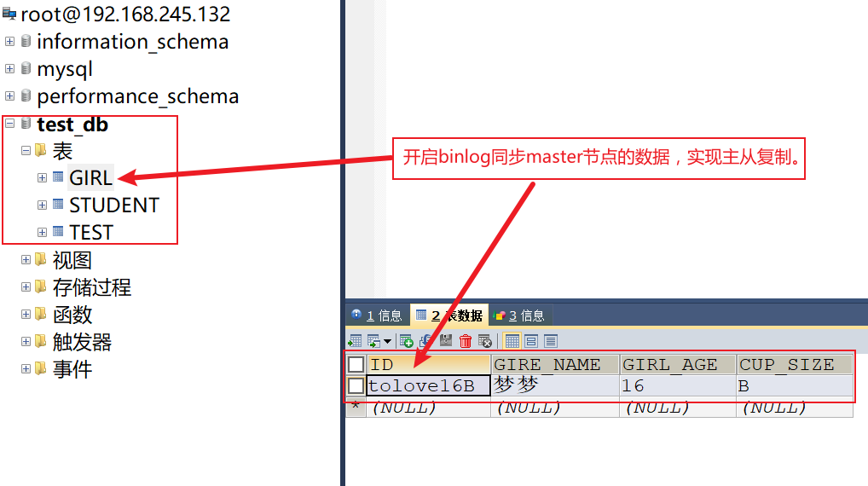Select the TEST table in tree
The image size is (868, 486).
click(x=90, y=233)
